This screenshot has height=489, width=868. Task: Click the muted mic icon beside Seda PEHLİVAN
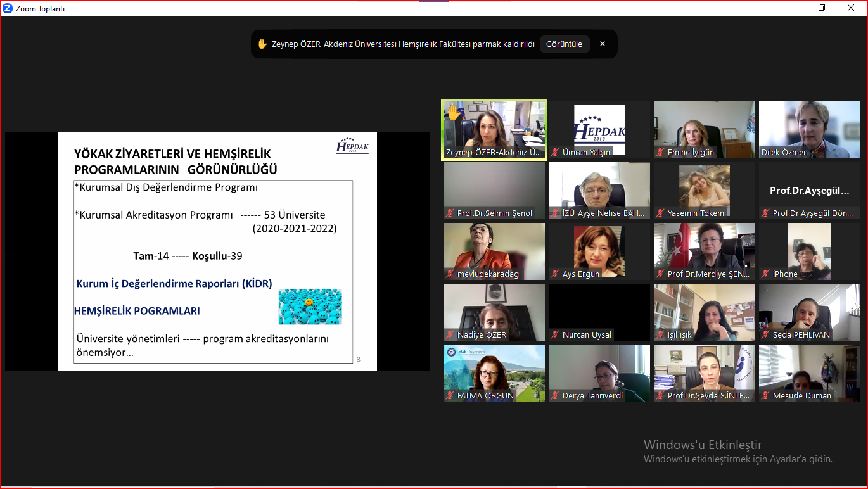pyautogui.click(x=766, y=335)
